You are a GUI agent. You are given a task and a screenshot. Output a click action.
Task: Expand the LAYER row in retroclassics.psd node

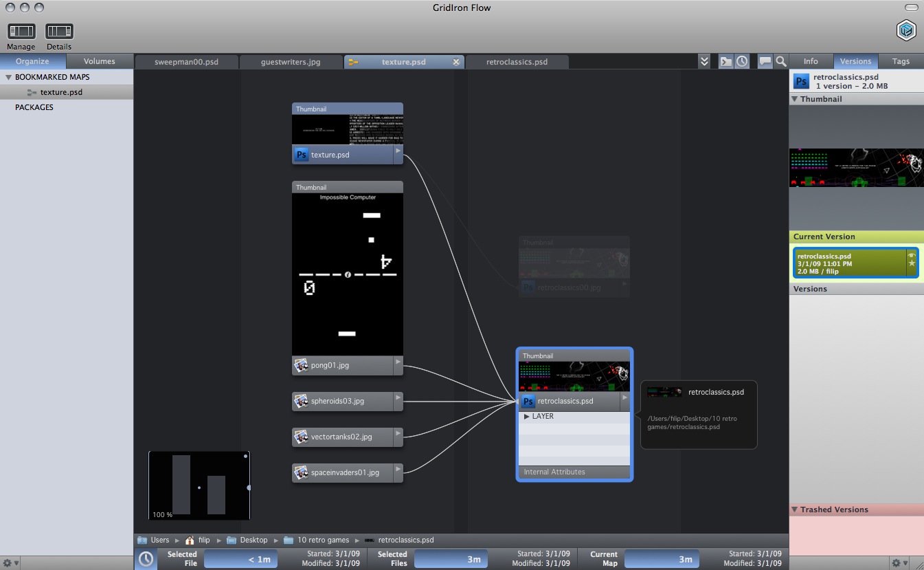[x=527, y=417]
